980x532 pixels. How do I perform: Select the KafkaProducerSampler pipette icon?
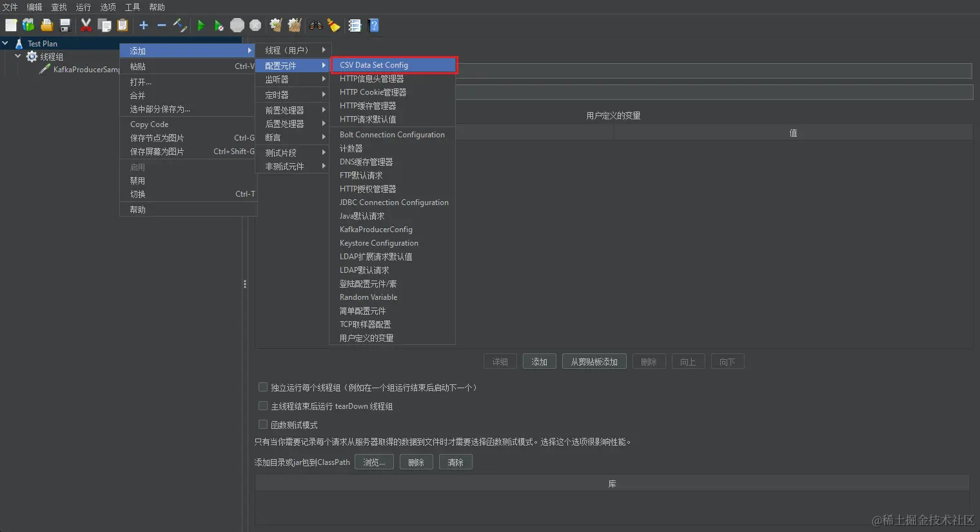tap(44, 69)
